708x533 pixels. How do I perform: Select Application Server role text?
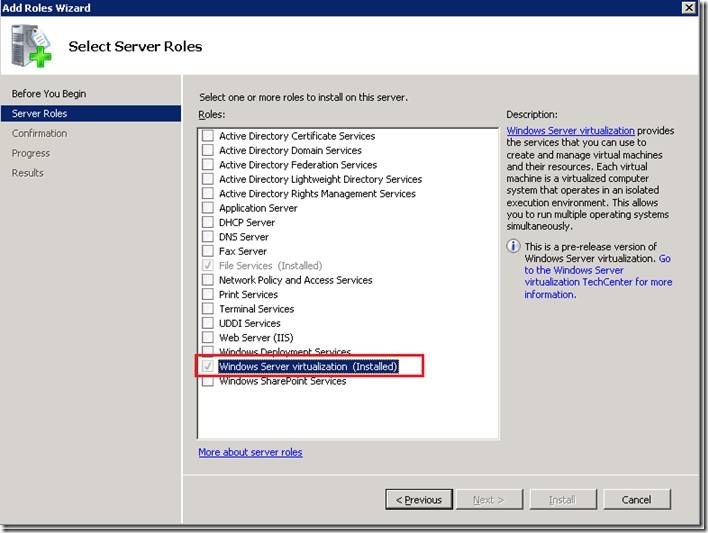point(258,208)
